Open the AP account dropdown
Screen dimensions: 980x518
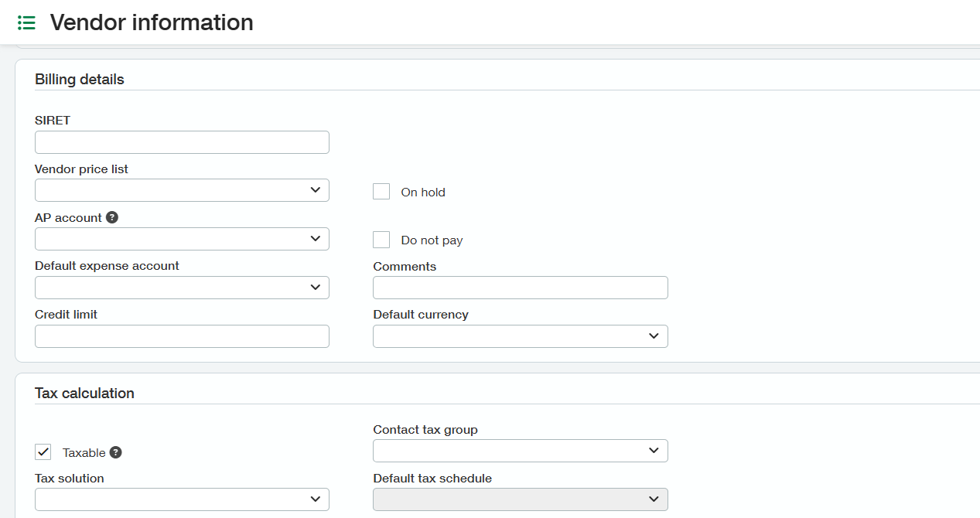[x=182, y=239]
